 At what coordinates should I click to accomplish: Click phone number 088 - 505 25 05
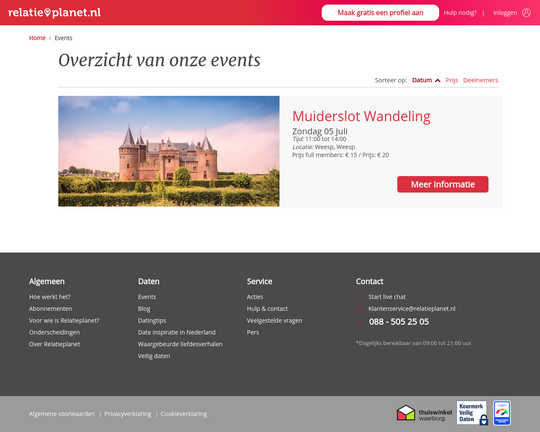(x=399, y=322)
